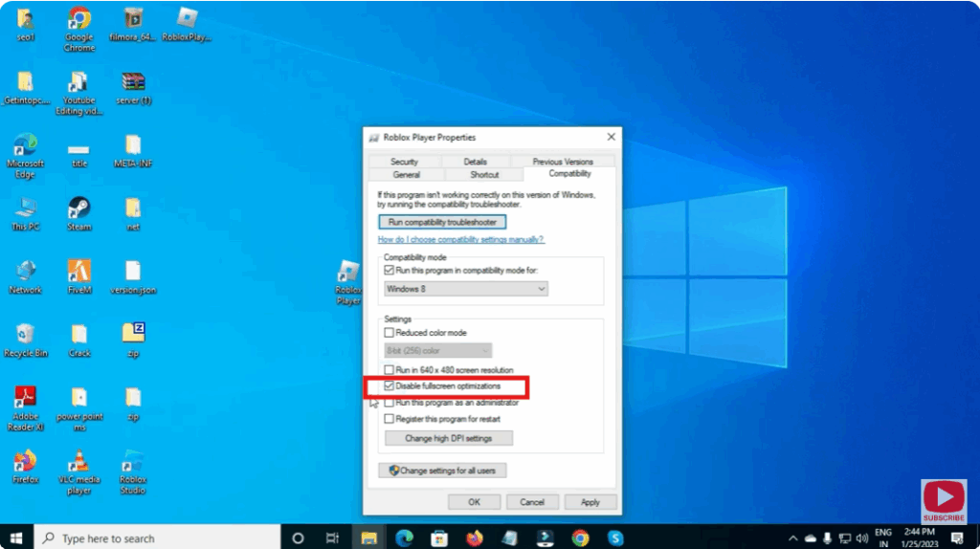The height and width of the screenshot is (549, 980).
Task: Check Register this program for restart
Action: pyautogui.click(x=389, y=419)
